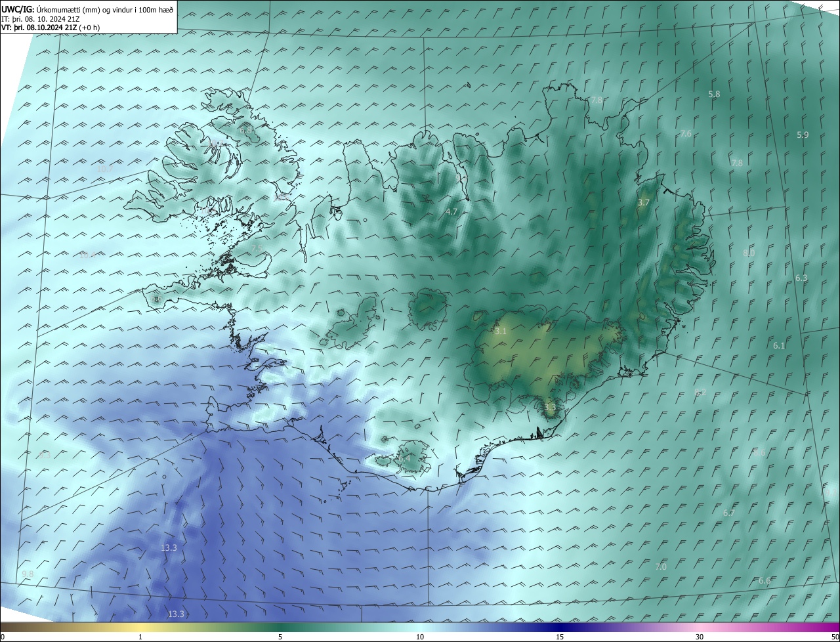Select the 7.0 value label

click(661, 567)
